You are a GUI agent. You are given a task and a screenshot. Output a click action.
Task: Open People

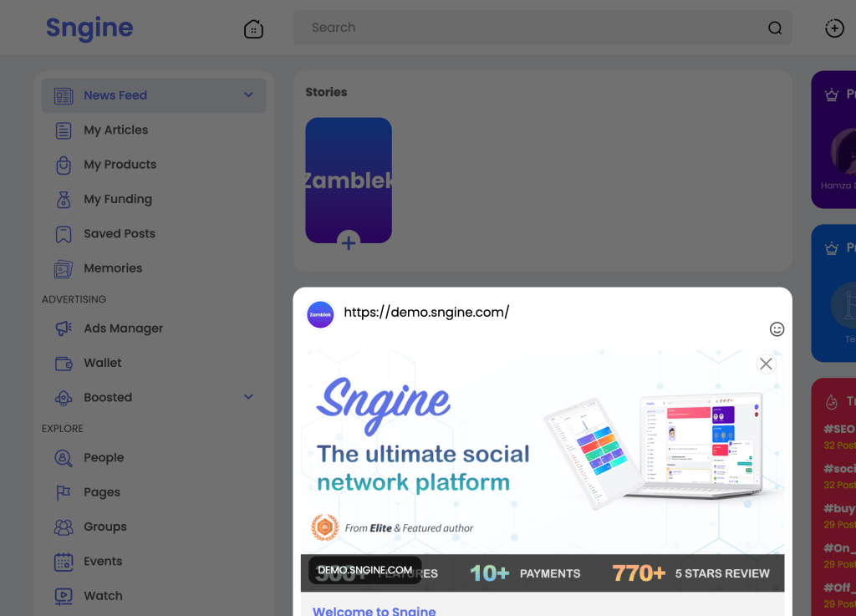[104, 458]
